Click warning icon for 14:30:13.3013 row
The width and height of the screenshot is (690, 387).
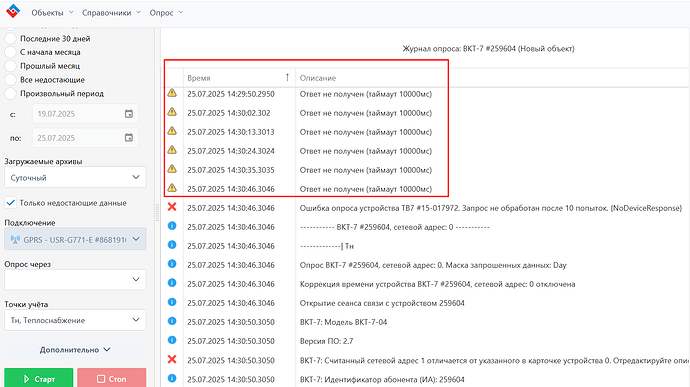[x=172, y=131]
